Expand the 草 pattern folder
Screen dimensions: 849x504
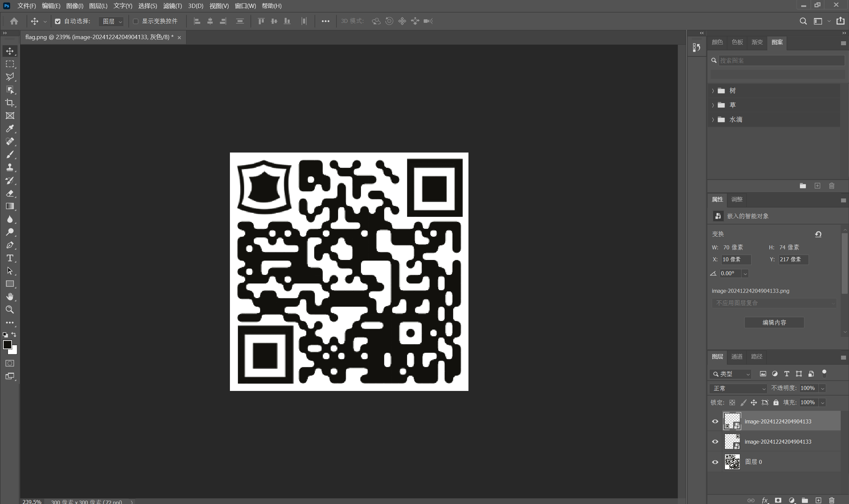tap(713, 105)
